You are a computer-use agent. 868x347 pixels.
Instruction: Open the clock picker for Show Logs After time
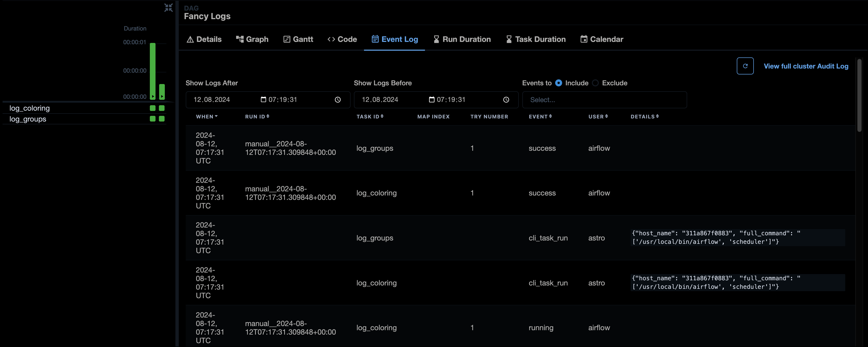(x=337, y=100)
